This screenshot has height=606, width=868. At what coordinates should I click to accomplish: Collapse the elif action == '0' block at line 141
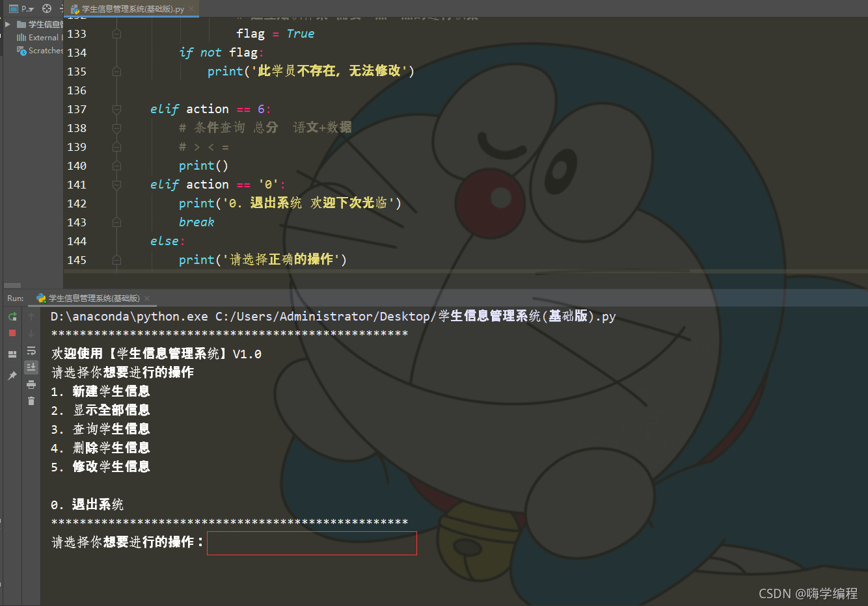tap(116, 185)
